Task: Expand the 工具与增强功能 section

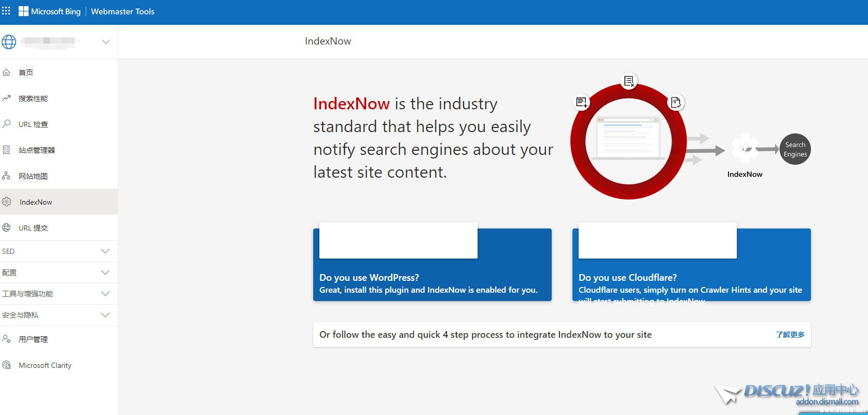Action: pyautogui.click(x=105, y=294)
